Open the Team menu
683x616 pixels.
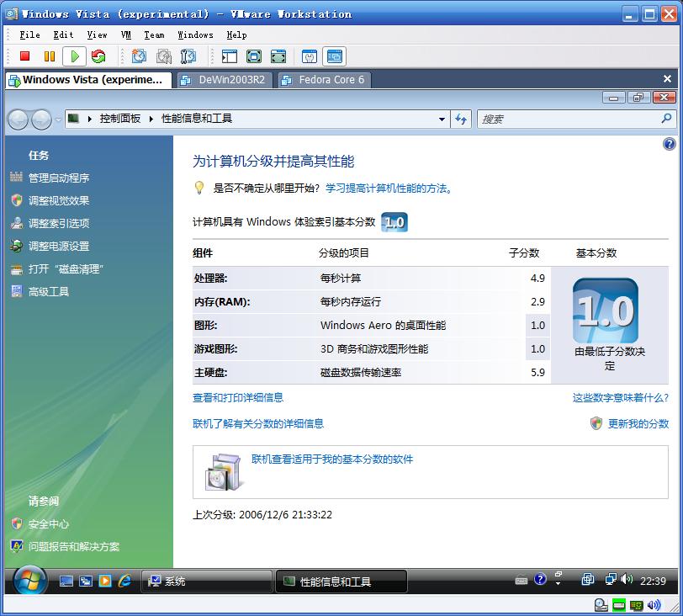pos(154,35)
